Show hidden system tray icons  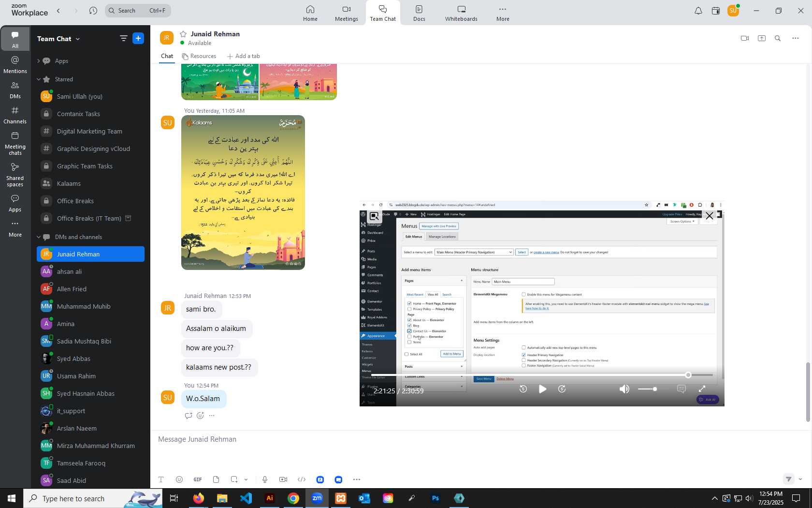pyautogui.click(x=714, y=498)
